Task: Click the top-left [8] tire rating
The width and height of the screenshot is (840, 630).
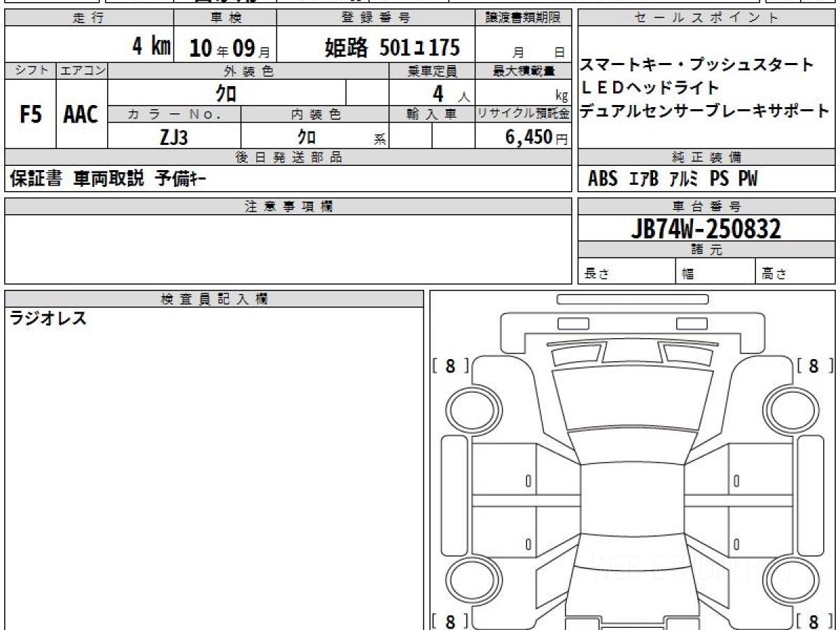Action: [450, 365]
